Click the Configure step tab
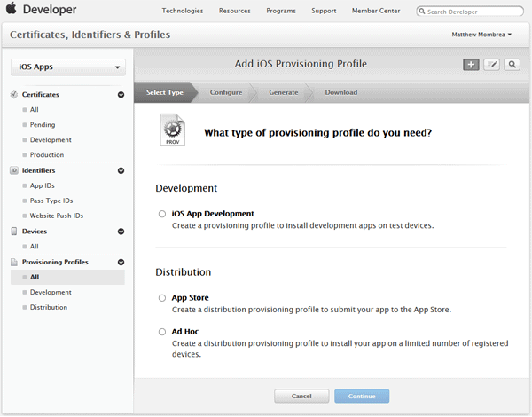 (226, 92)
